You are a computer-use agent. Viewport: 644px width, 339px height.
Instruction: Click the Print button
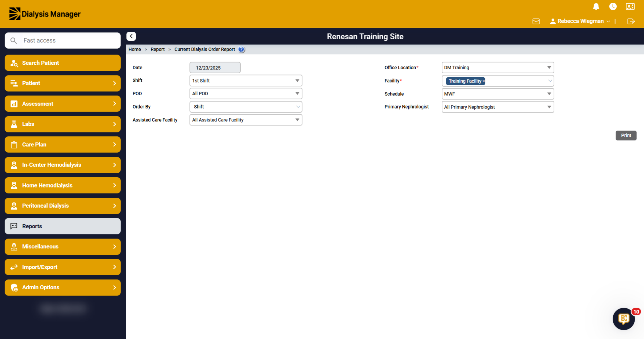[x=626, y=135]
